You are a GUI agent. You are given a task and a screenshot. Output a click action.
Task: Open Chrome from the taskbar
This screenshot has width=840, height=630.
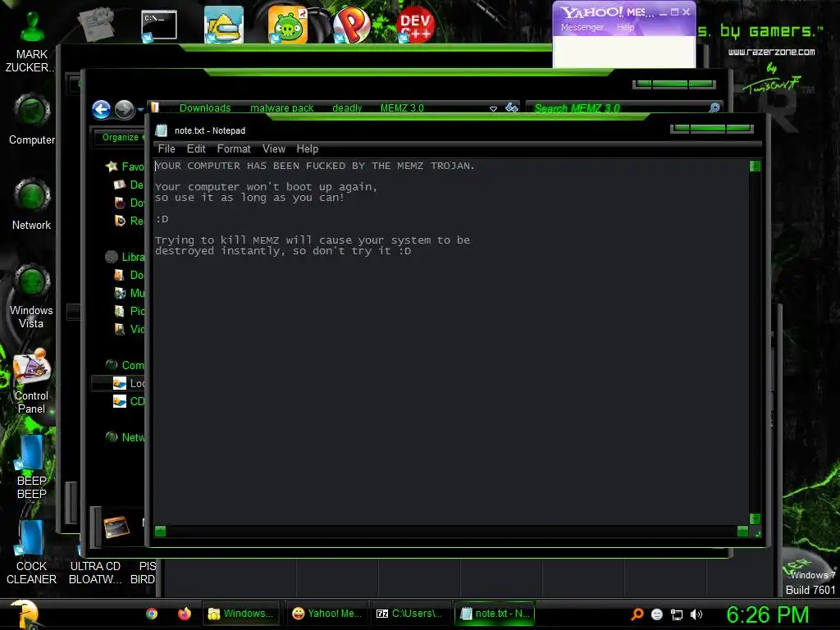click(152, 614)
